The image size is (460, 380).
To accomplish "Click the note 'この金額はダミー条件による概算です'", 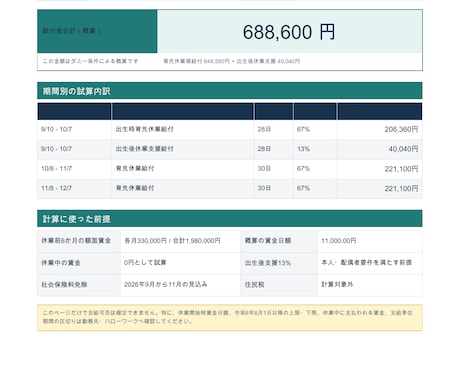I will [x=90, y=61].
